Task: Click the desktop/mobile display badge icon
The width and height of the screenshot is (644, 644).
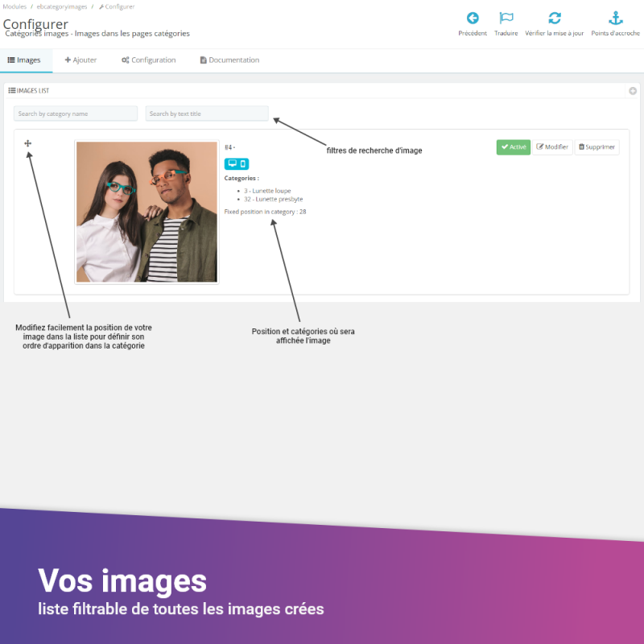Action: click(236, 163)
